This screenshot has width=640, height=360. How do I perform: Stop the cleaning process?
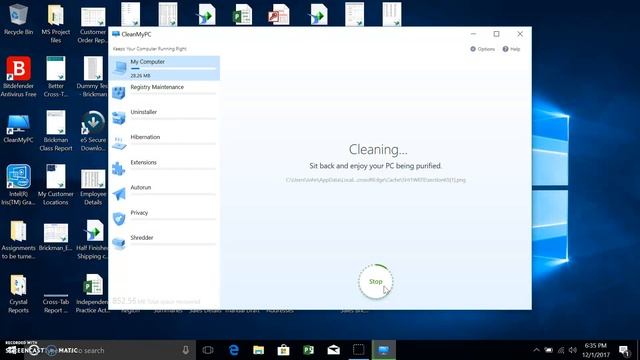[376, 282]
